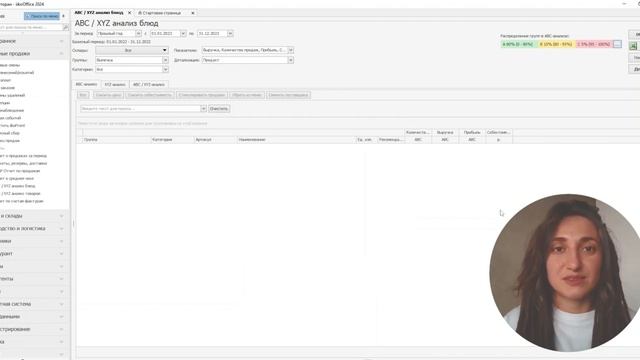Open the search history dropdown arrow
Screen dimensions: 640x360
pos(203,109)
